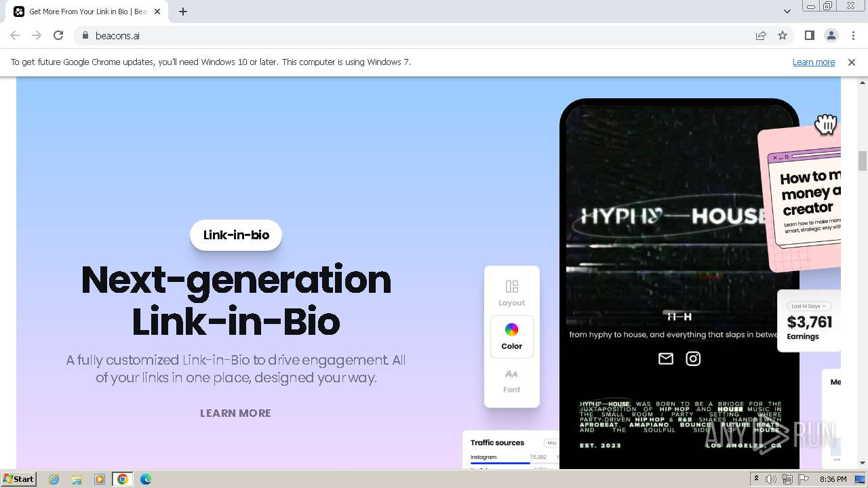This screenshot has height=488, width=868.
Task: Open the Action Center flag icon
Action: [x=804, y=479]
